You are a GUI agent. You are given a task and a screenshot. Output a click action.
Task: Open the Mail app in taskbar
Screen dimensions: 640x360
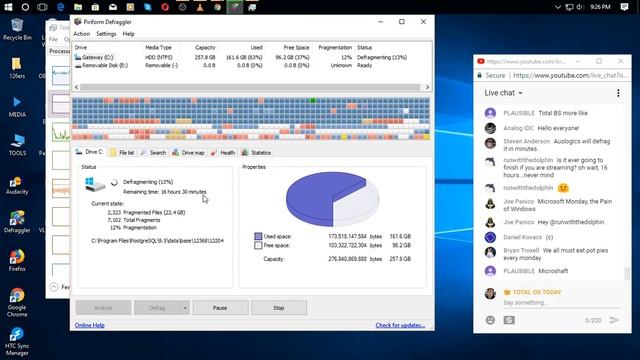click(x=113, y=7)
